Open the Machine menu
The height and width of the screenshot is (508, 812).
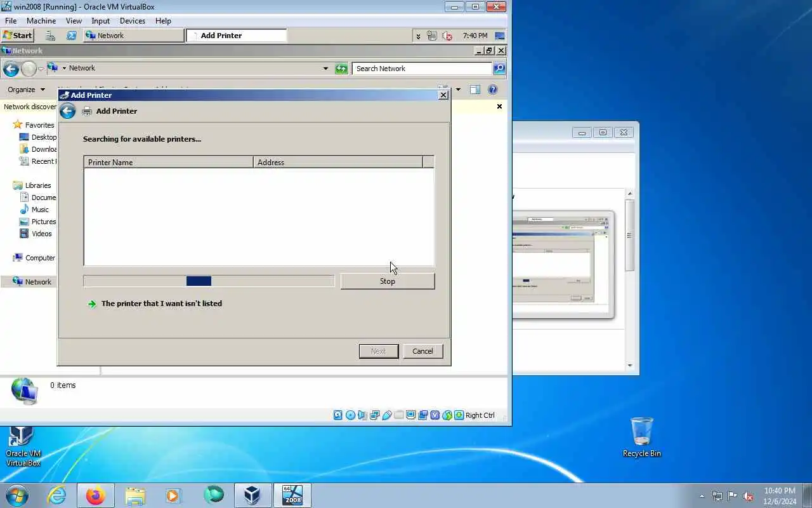tap(41, 21)
